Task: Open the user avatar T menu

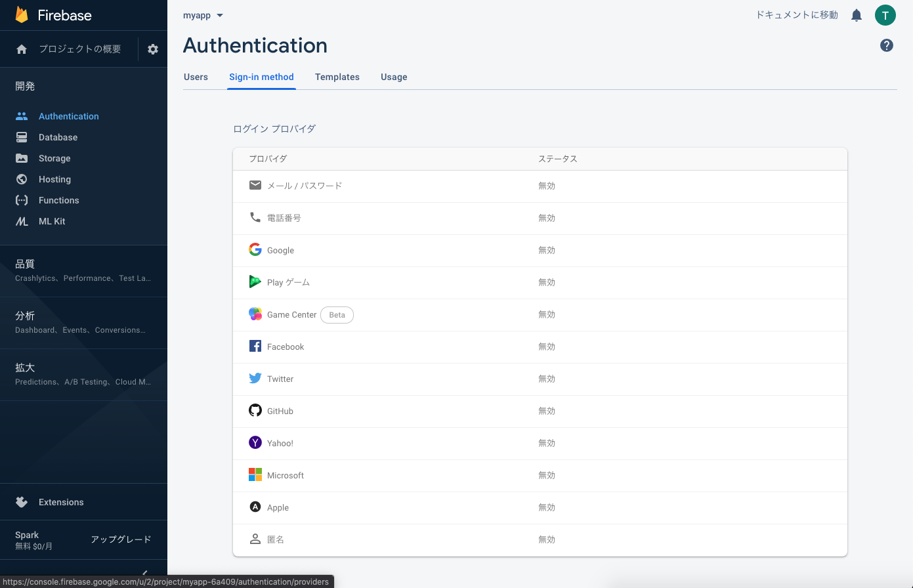Action: [x=885, y=15]
